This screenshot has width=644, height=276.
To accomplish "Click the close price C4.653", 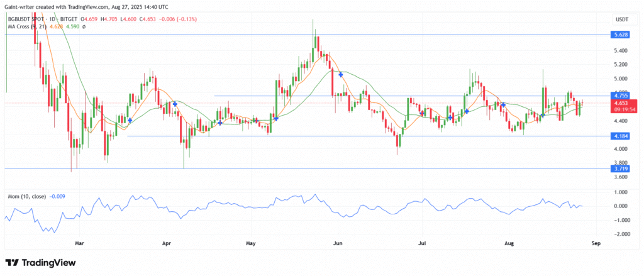I will pyautogui.click(x=147, y=19).
